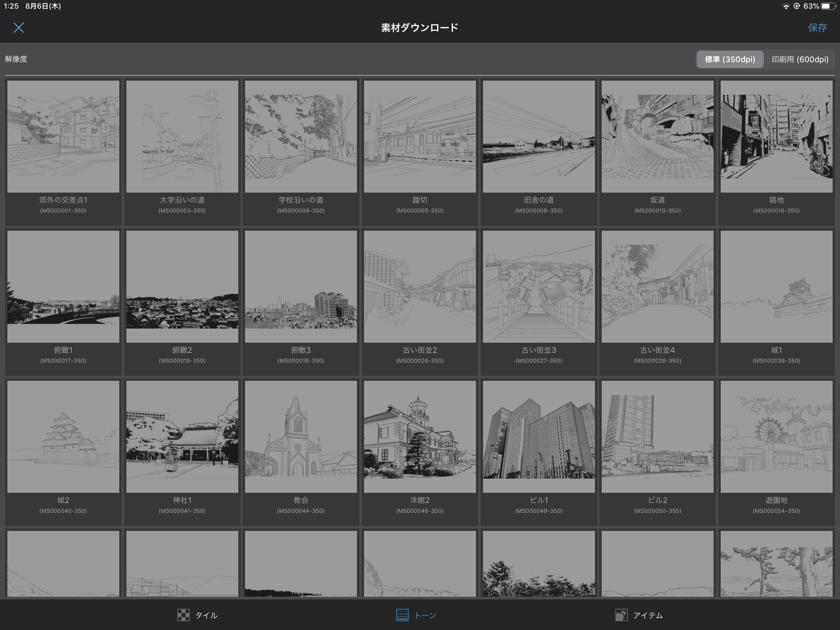Tap the タイル checkerboard icon

click(184, 615)
